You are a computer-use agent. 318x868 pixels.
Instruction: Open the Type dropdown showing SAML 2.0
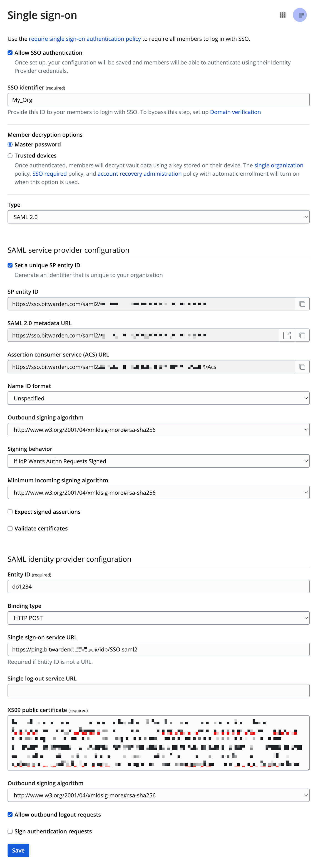click(159, 217)
